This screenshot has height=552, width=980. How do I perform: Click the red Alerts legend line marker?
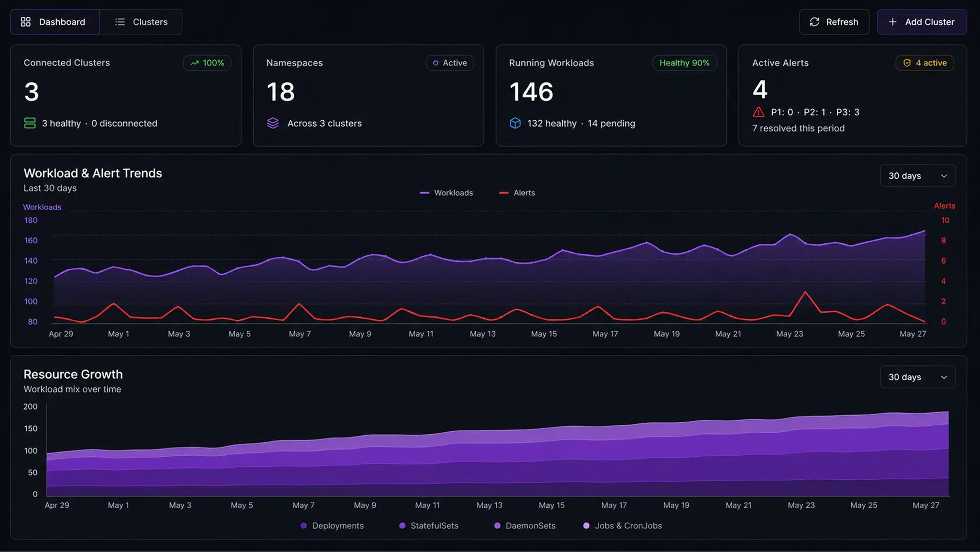(503, 192)
